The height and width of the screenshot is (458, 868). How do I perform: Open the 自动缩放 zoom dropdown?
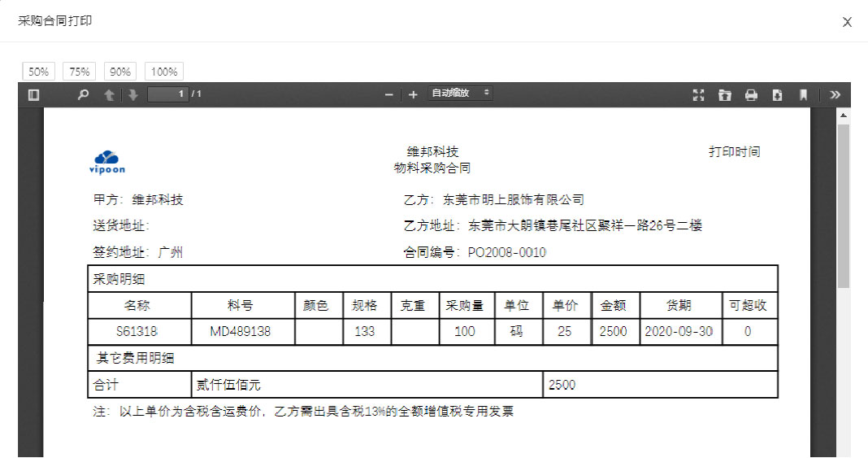click(x=460, y=93)
